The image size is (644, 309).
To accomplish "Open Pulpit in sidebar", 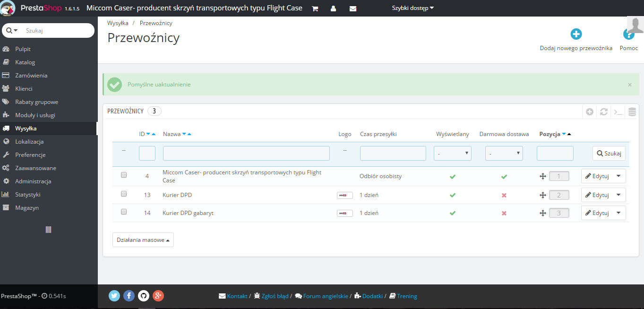I will coord(23,49).
